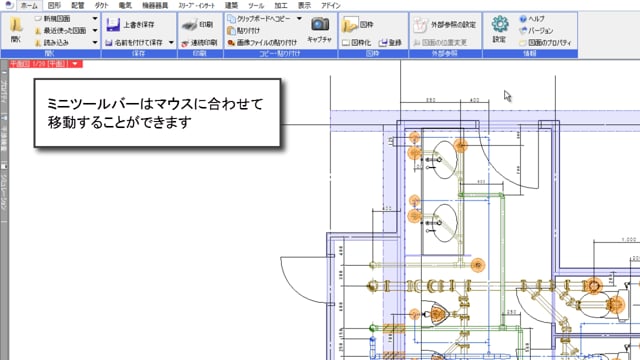Switch to the 機器器具 tab
This screenshot has height=360, width=640.
[155, 6]
